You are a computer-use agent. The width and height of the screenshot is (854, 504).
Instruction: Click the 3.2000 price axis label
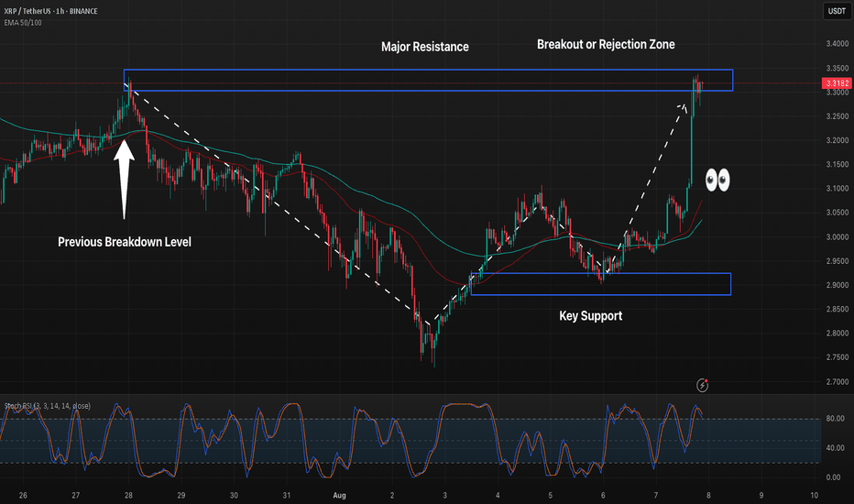pyautogui.click(x=838, y=140)
